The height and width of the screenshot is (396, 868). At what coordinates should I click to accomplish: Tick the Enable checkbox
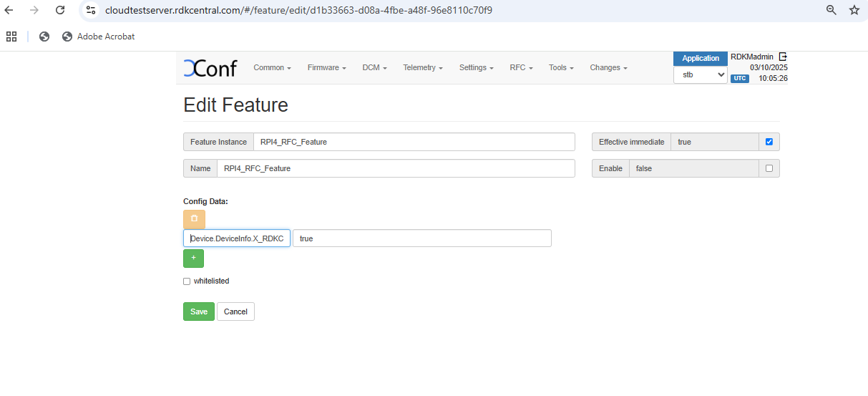(x=769, y=168)
